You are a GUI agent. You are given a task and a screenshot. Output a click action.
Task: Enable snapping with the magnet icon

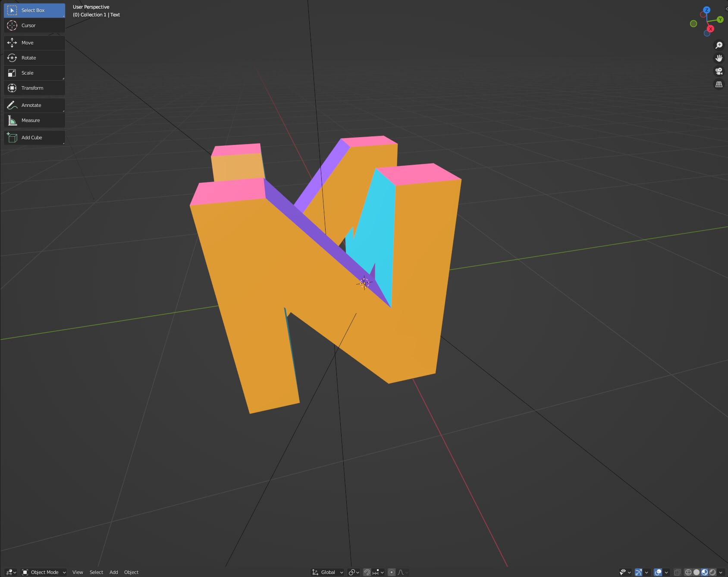(x=367, y=572)
